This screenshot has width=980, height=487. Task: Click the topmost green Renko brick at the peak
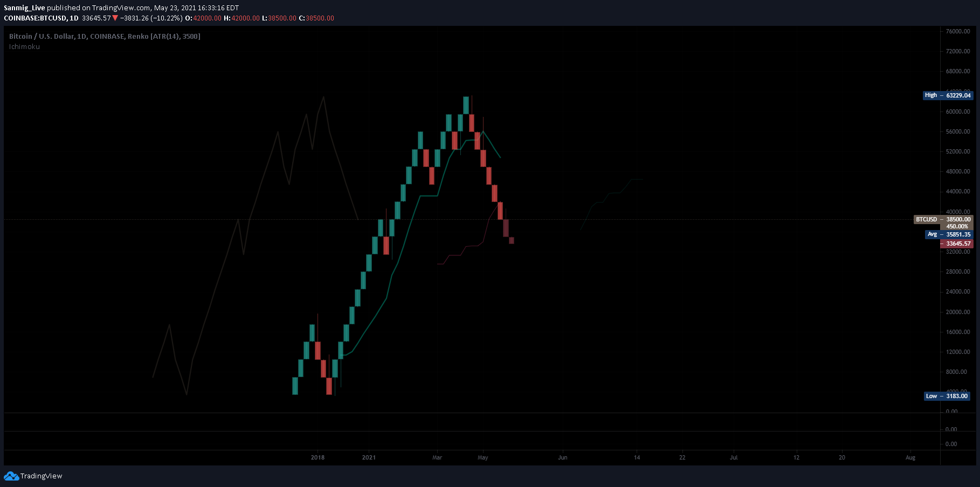click(466, 105)
